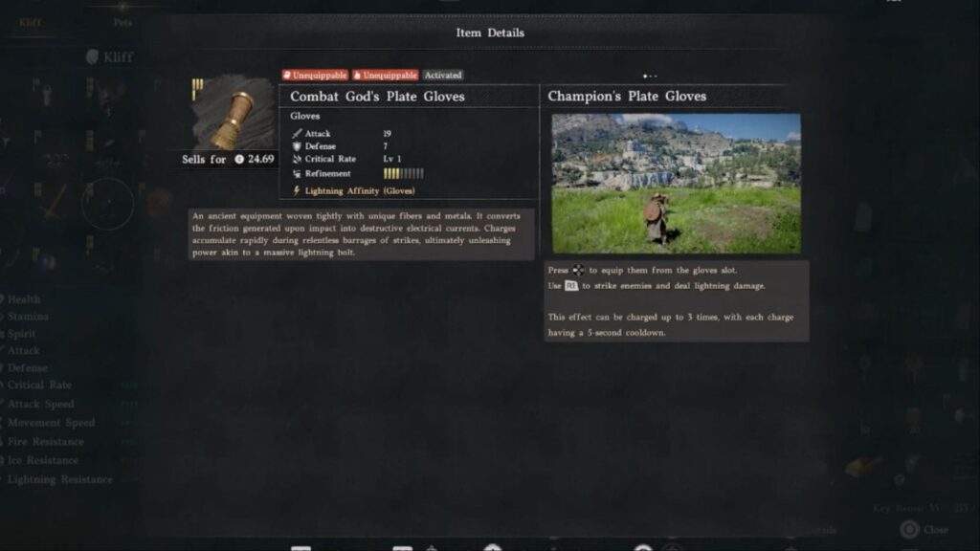Click the second red Unequippable tag
Image resolution: width=980 pixels, height=551 pixels.
coord(385,75)
